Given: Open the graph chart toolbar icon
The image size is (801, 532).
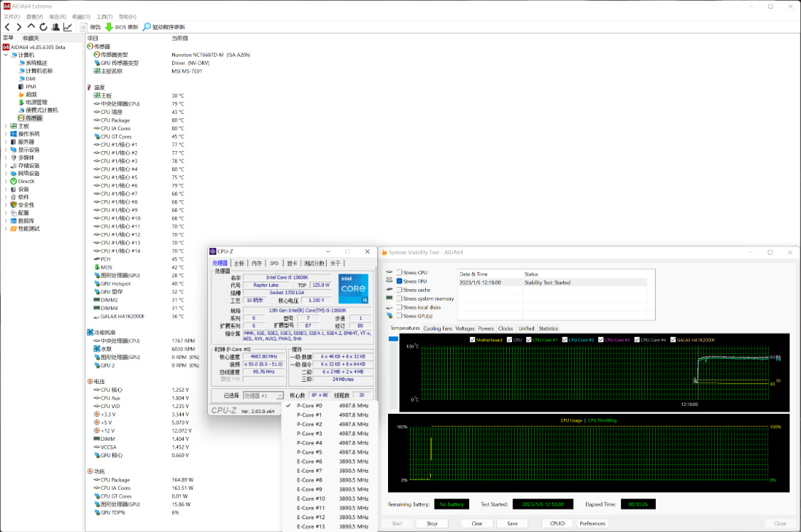Looking at the screenshot, I should tap(68, 27).
